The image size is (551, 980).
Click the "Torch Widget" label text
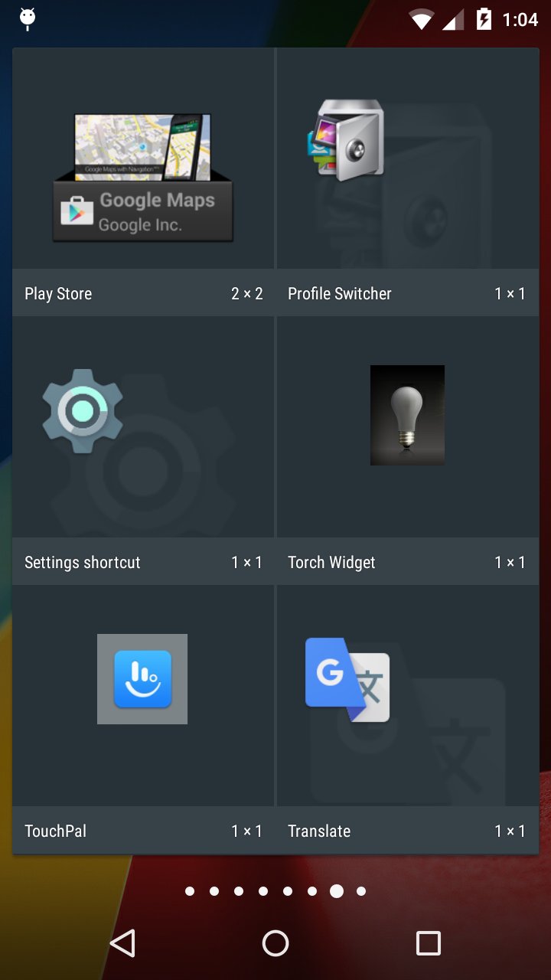click(331, 563)
